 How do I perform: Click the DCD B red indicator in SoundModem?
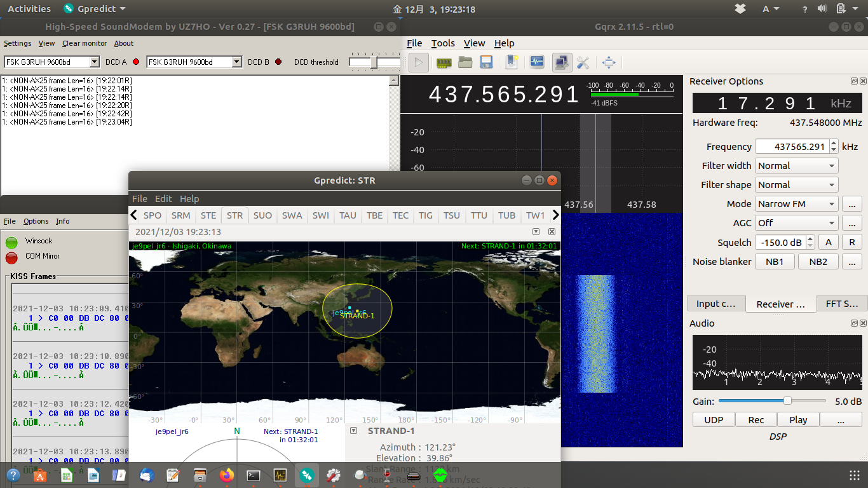point(278,62)
